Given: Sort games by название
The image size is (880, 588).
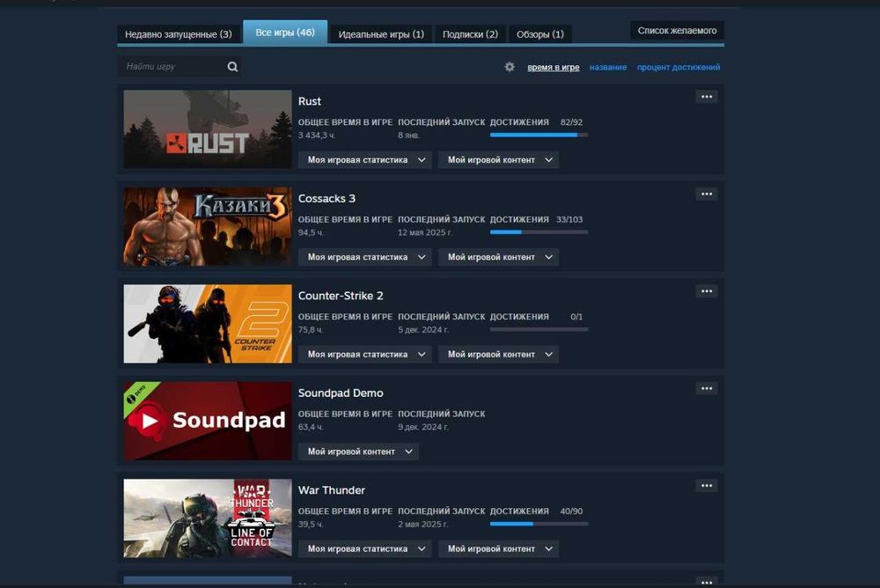Looking at the screenshot, I should (608, 67).
